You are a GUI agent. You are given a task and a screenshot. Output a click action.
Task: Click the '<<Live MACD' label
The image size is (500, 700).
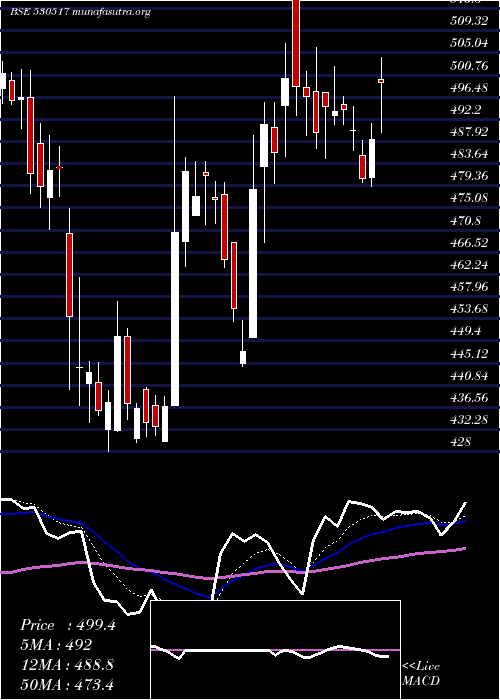pyautogui.click(x=421, y=673)
